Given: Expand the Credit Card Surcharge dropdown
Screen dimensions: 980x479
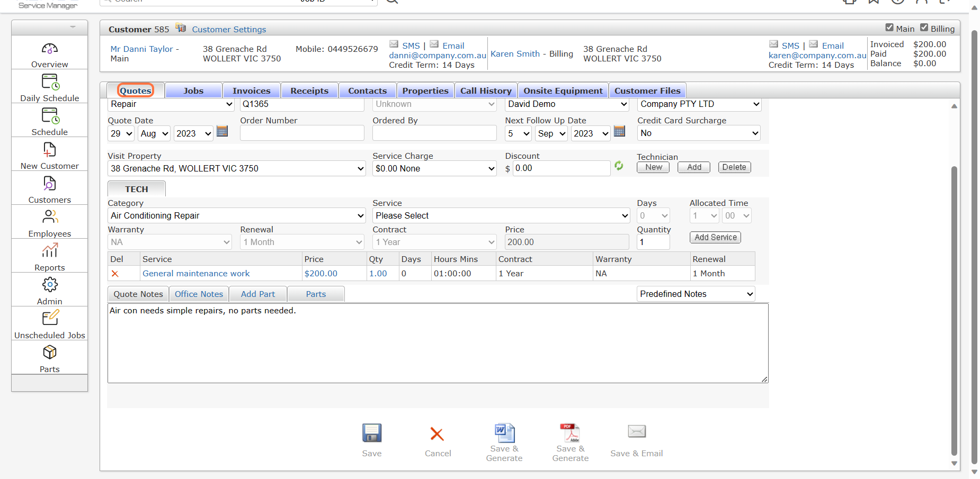Looking at the screenshot, I should (699, 133).
